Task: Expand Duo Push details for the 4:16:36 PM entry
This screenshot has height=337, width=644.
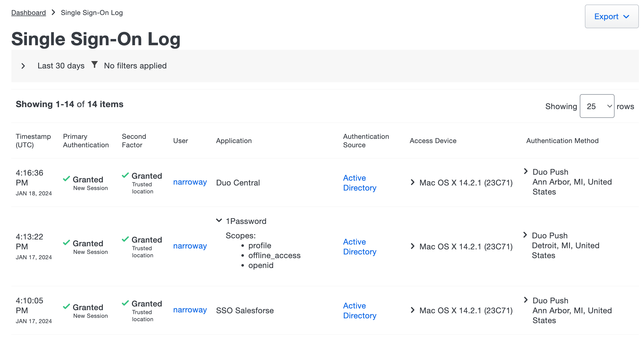Action: click(526, 171)
